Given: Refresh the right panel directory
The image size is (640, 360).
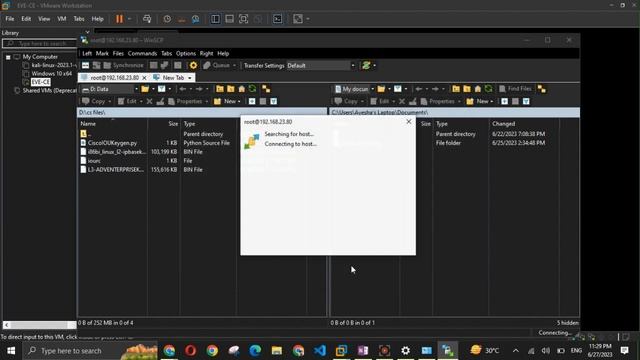Looking at the screenshot, I should tap(489, 89).
